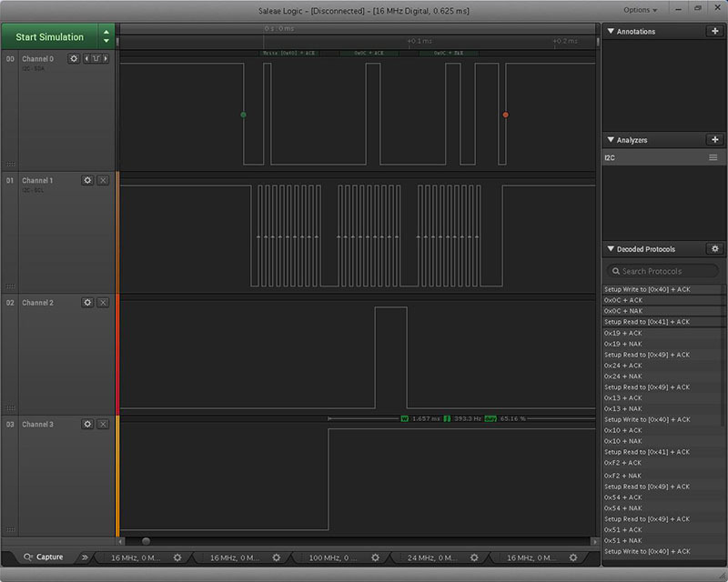Open Channel 0 settings gear

[x=74, y=59]
